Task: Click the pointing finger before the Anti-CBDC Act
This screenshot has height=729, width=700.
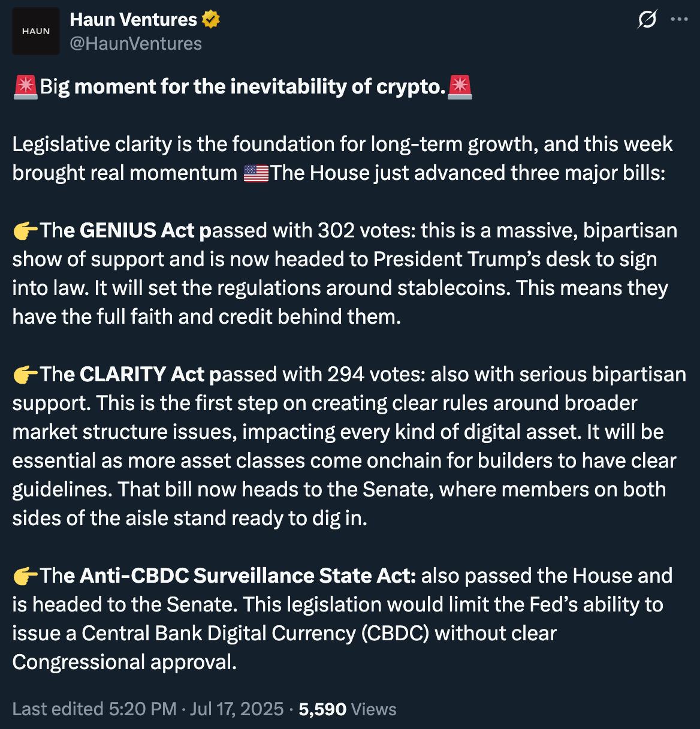Action: (25, 576)
